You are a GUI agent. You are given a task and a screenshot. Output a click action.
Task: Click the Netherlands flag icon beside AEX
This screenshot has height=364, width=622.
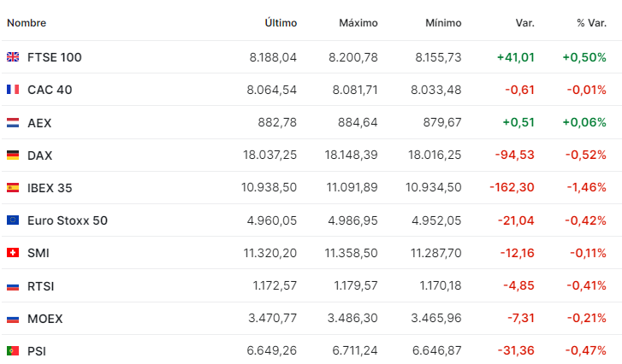tap(13, 122)
